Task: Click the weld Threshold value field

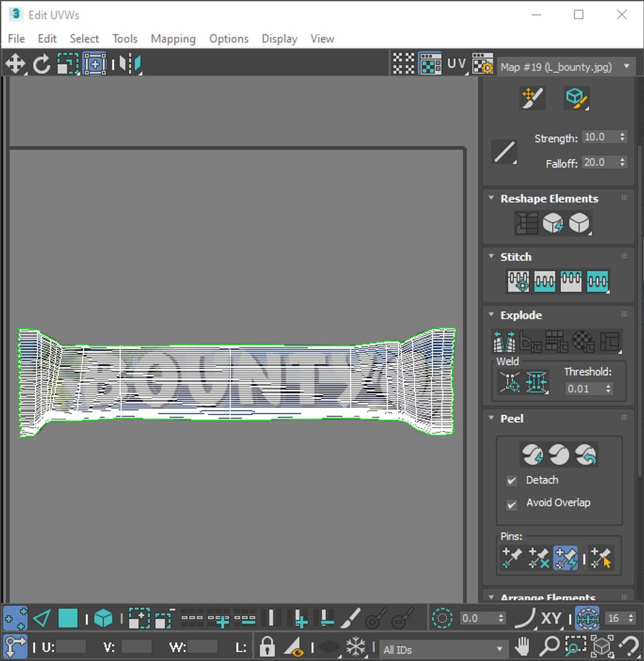Action: 584,388
